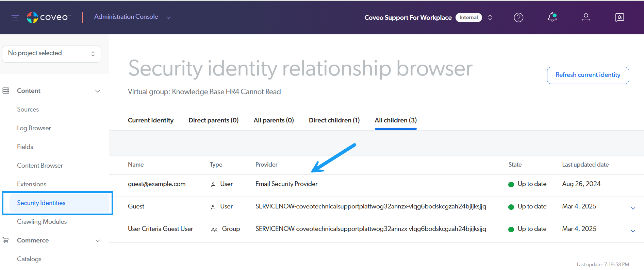Click the State column header
The height and width of the screenshot is (270, 644).
(x=515, y=165)
